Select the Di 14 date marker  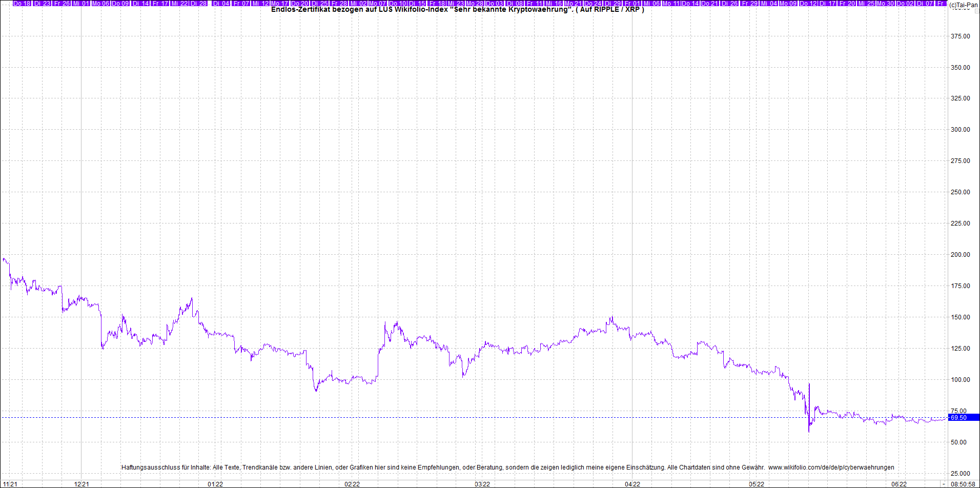pos(140,3)
